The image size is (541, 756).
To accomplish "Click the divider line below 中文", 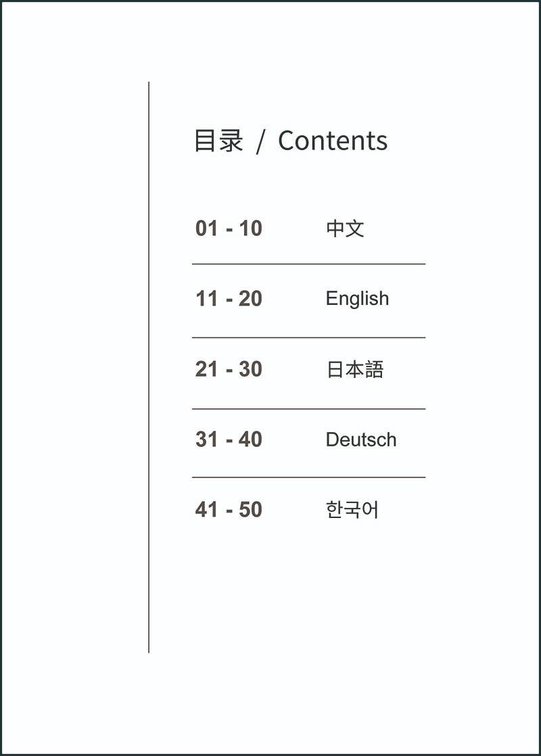I will pos(308,264).
